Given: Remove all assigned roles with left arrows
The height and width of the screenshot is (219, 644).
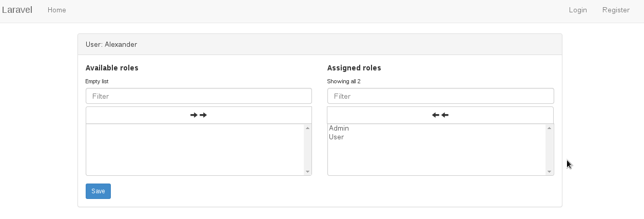Looking at the screenshot, I should click(440, 115).
